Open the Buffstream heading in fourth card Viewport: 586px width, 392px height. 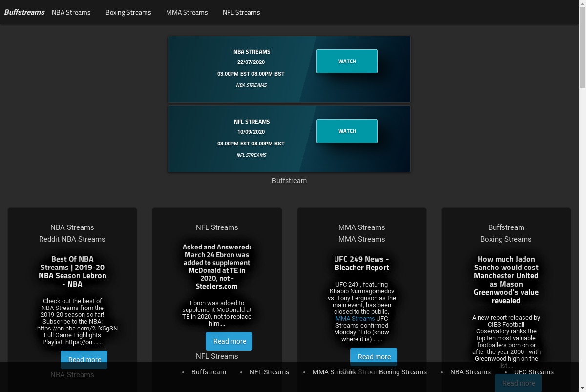click(506, 227)
